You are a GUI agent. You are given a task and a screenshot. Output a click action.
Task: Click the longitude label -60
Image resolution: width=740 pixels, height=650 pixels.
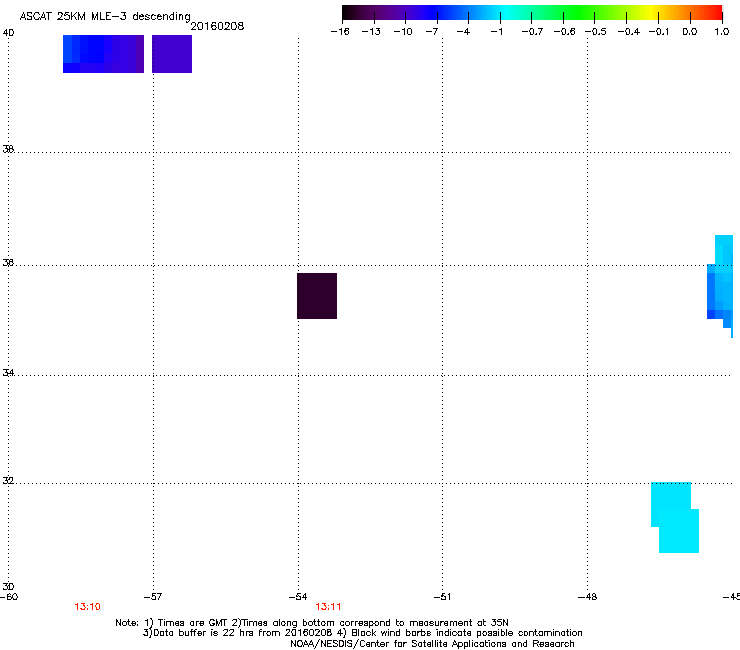[x=9, y=597]
